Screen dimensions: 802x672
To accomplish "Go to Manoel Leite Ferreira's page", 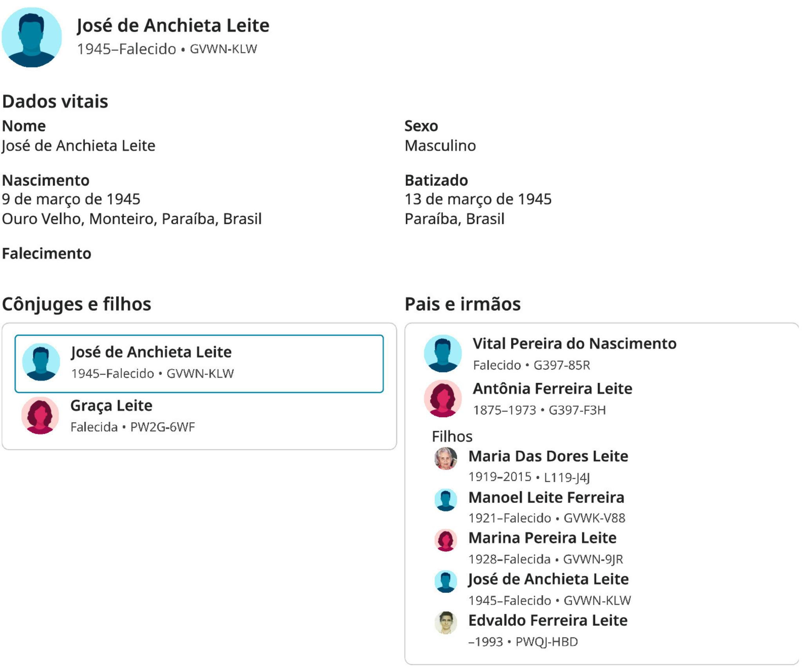I will (546, 497).
